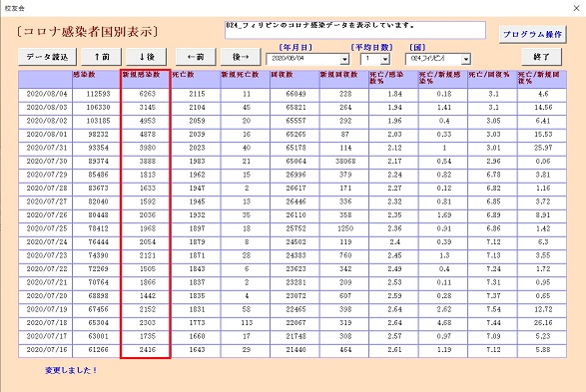The image size is (586, 392).
Task: Expand the 平均日数 dropdown arrow
Action: 385,59
